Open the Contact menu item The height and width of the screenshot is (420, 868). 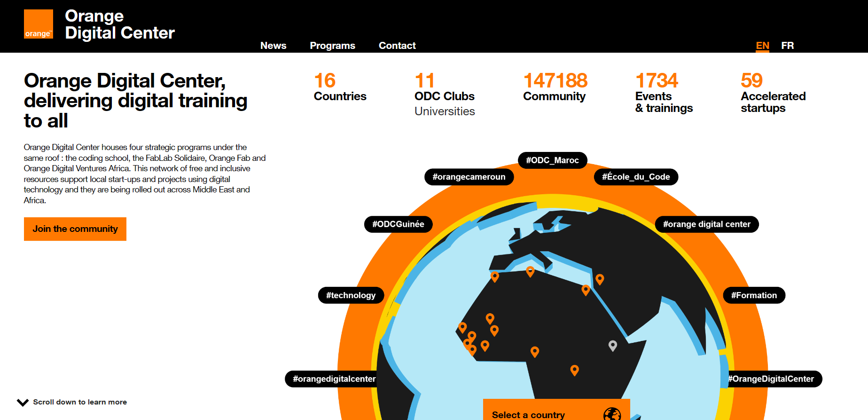click(x=397, y=46)
